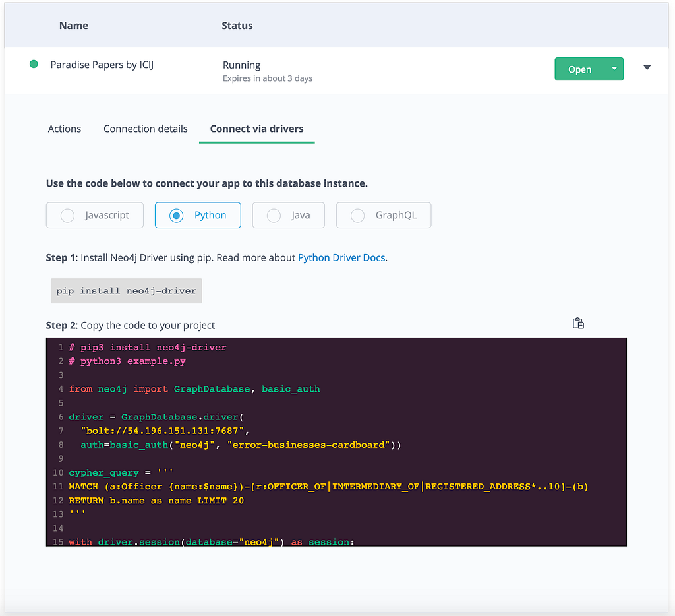Screen dimensions: 675x616
Task: Switch to the Actions tab
Action: click(65, 129)
